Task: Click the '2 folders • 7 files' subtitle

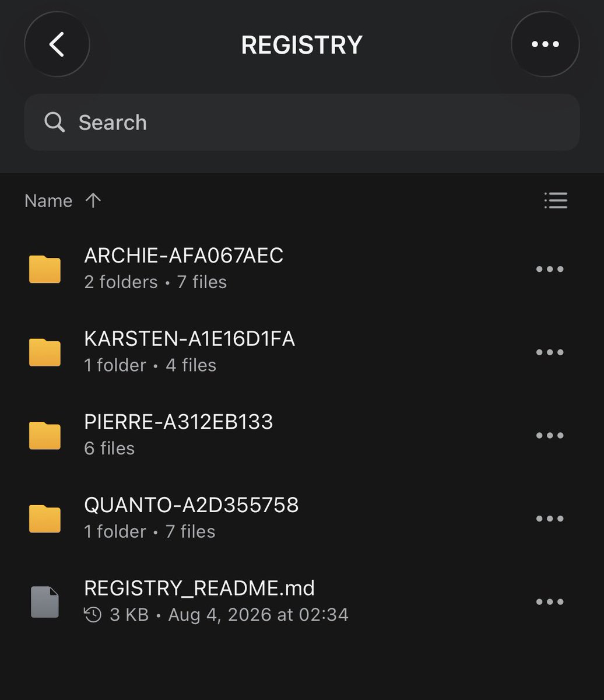Action: (x=156, y=282)
